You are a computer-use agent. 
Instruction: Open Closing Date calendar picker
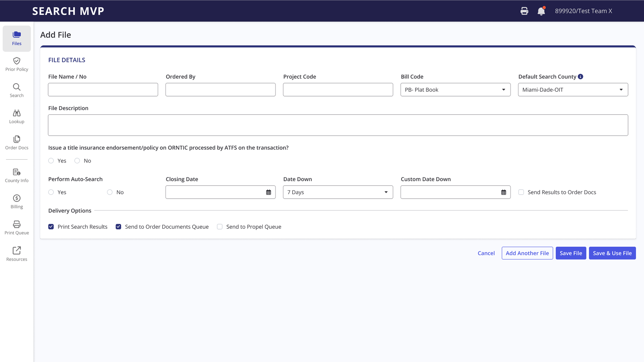pyautogui.click(x=268, y=192)
